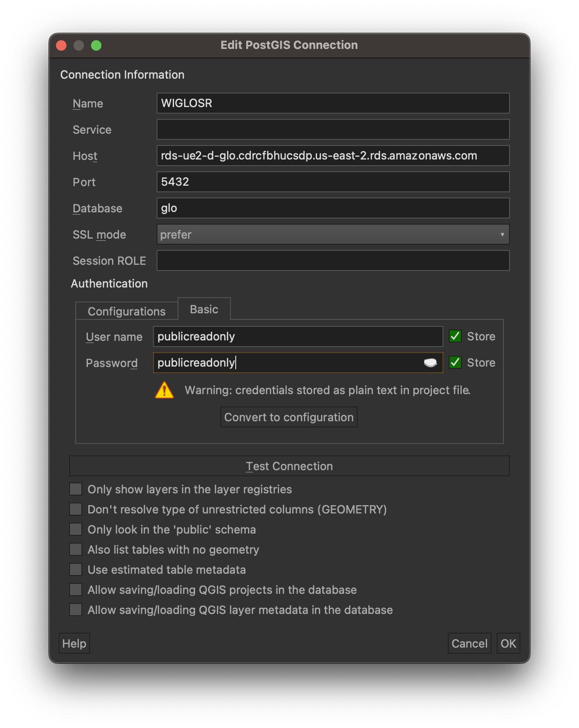The width and height of the screenshot is (579, 728).
Task: Toggle Store checkbox for Password
Action: coord(455,362)
